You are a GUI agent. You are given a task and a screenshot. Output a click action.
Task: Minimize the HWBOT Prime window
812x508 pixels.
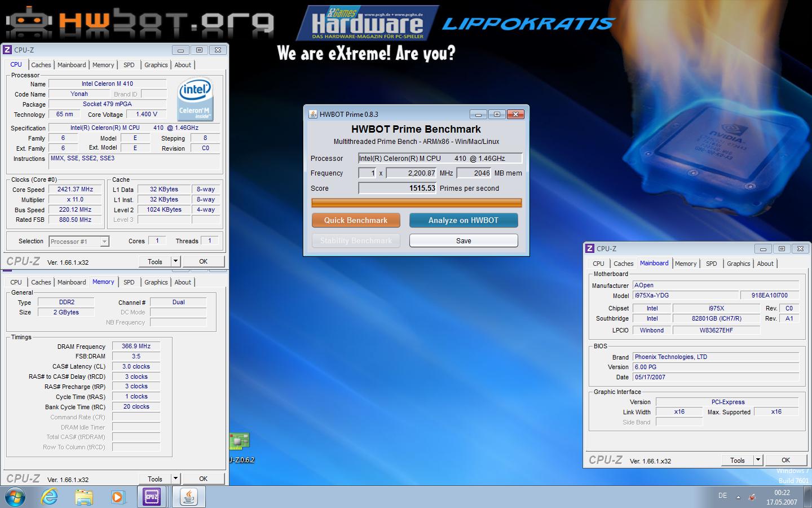pyautogui.click(x=478, y=114)
